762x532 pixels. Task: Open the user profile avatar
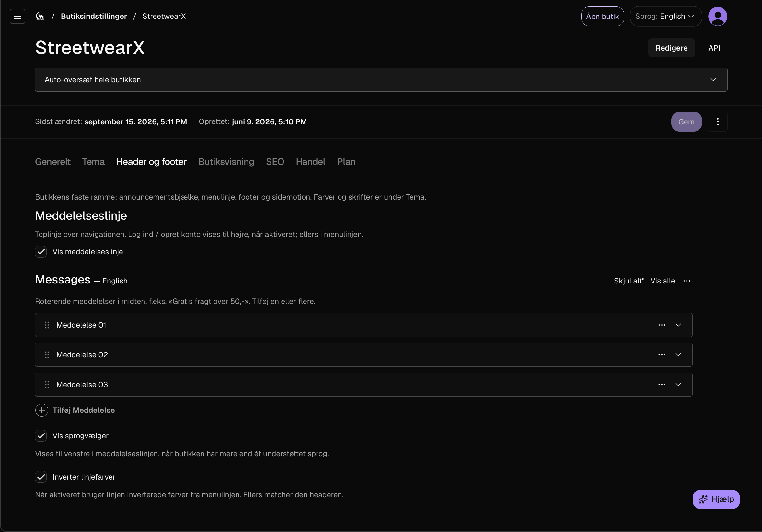718,16
